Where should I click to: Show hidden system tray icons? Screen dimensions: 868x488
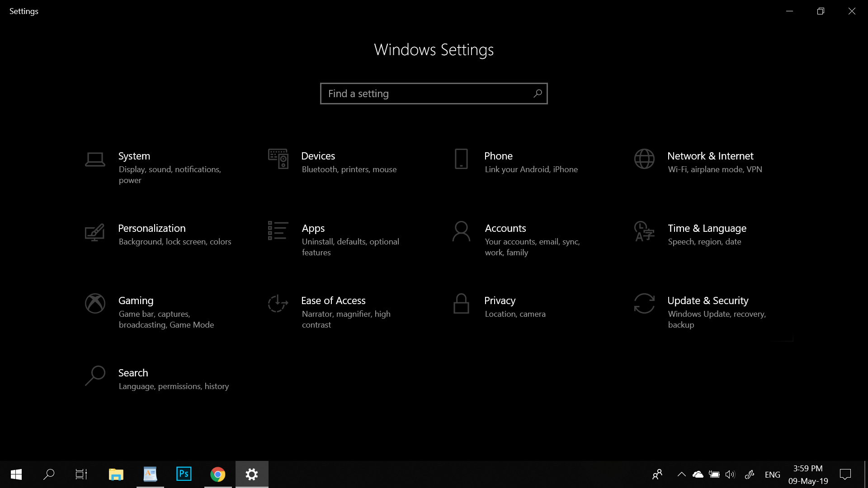681,474
